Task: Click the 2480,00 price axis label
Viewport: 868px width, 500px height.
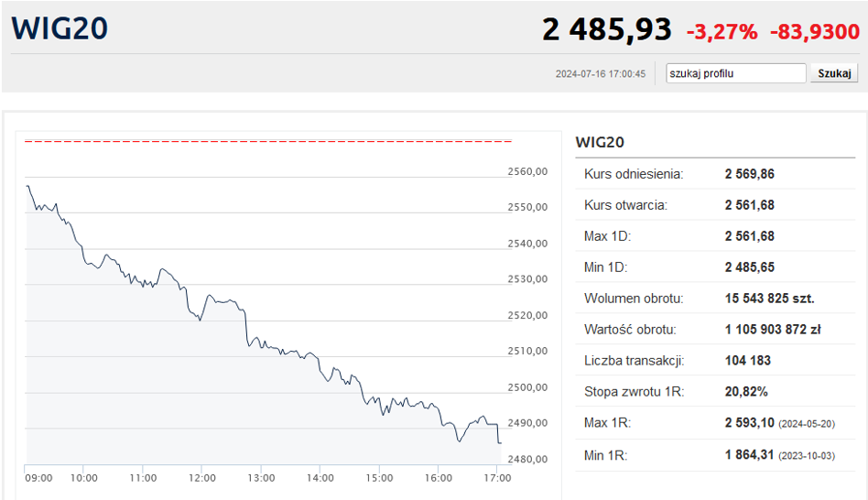Action: (x=527, y=459)
